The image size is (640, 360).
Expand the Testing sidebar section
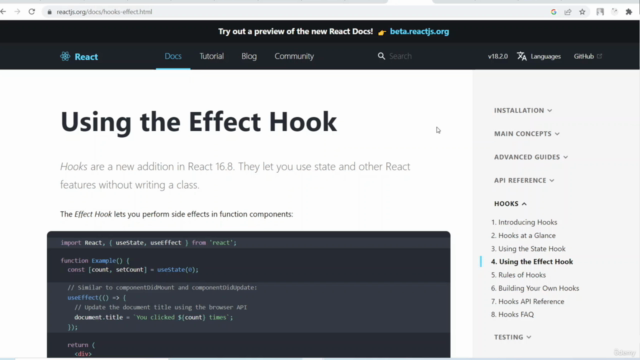pyautogui.click(x=513, y=337)
